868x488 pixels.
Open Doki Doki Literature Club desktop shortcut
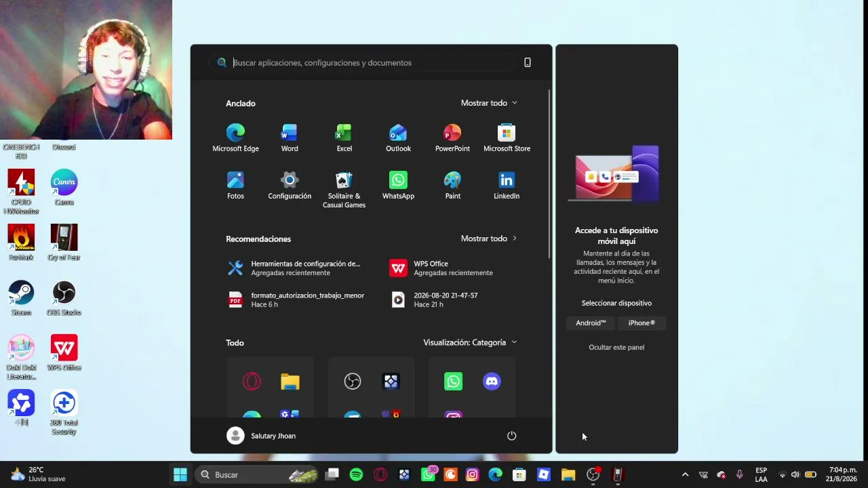21,358
